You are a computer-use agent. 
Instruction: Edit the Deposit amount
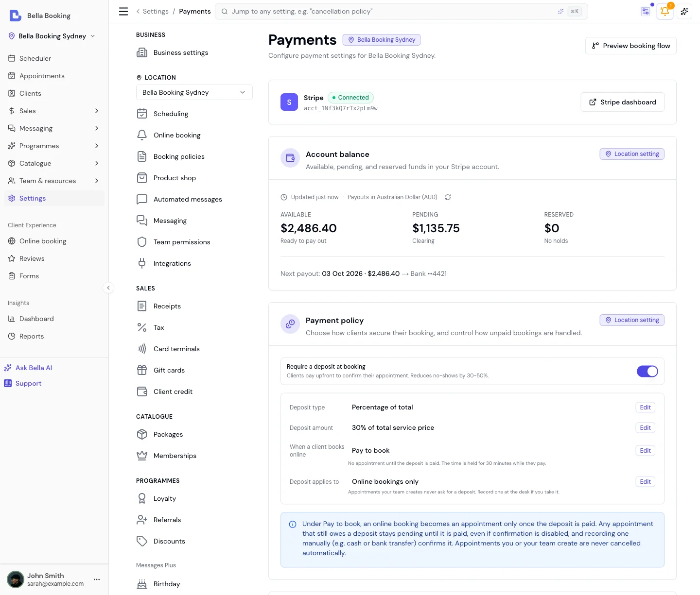click(646, 428)
